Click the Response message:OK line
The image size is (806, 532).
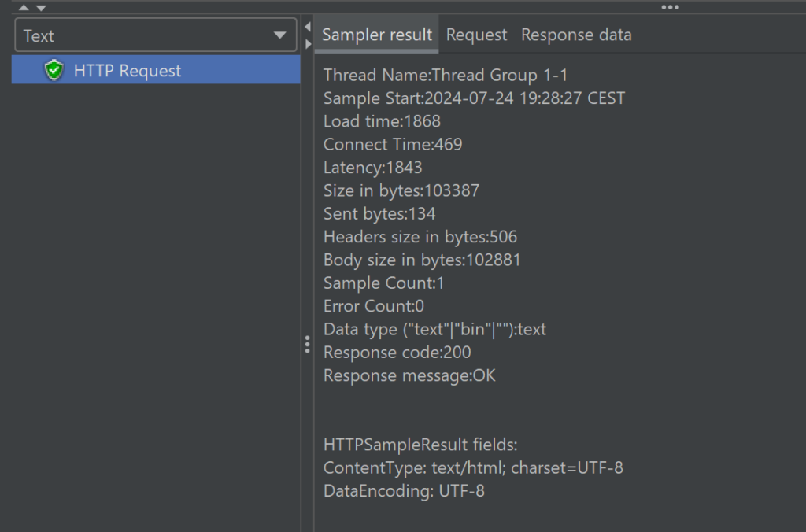pyautogui.click(x=409, y=375)
